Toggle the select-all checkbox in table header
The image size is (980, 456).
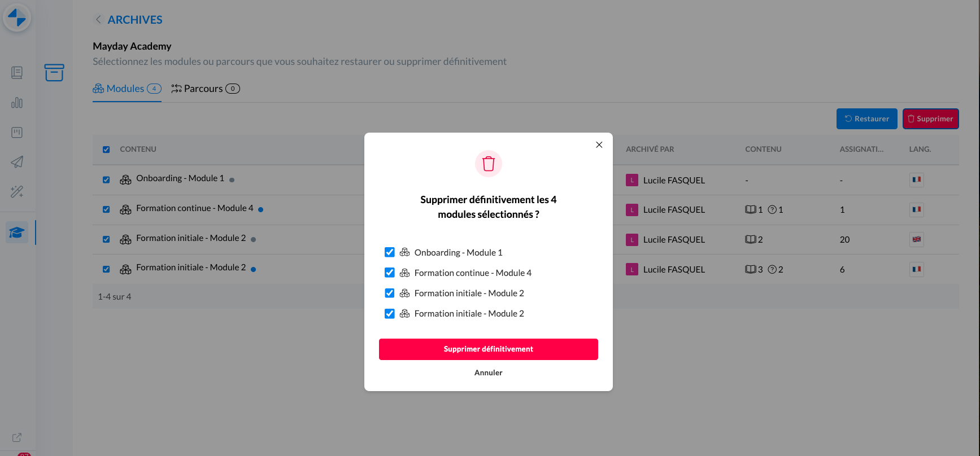(106, 150)
